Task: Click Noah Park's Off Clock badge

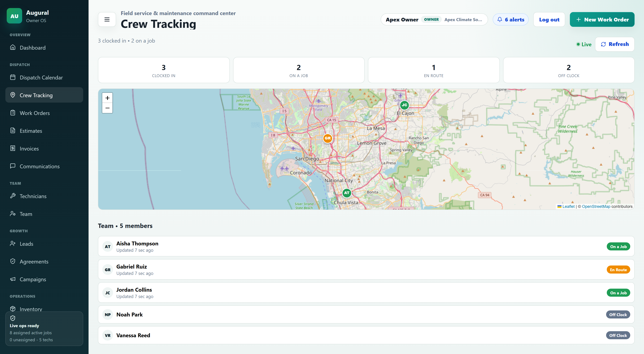Action: (618, 315)
